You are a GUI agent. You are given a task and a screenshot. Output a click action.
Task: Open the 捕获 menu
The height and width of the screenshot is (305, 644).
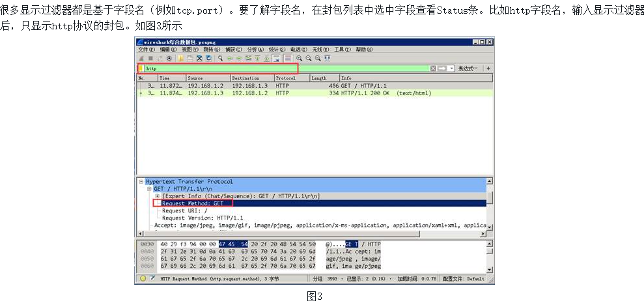pyautogui.click(x=234, y=50)
